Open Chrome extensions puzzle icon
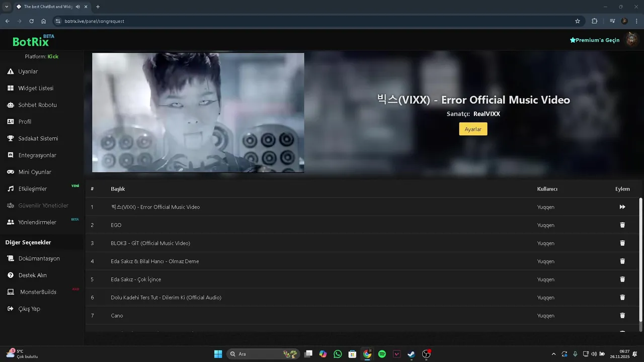 (x=595, y=21)
